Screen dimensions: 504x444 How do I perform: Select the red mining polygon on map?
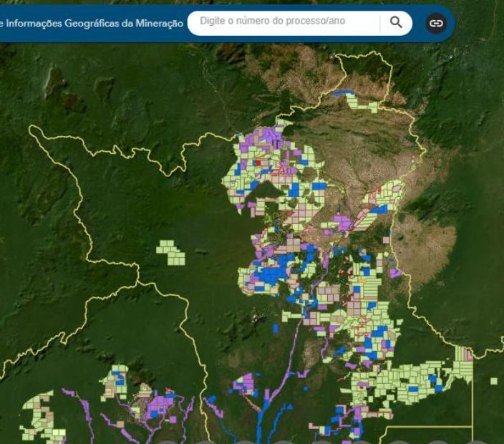[258, 163]
